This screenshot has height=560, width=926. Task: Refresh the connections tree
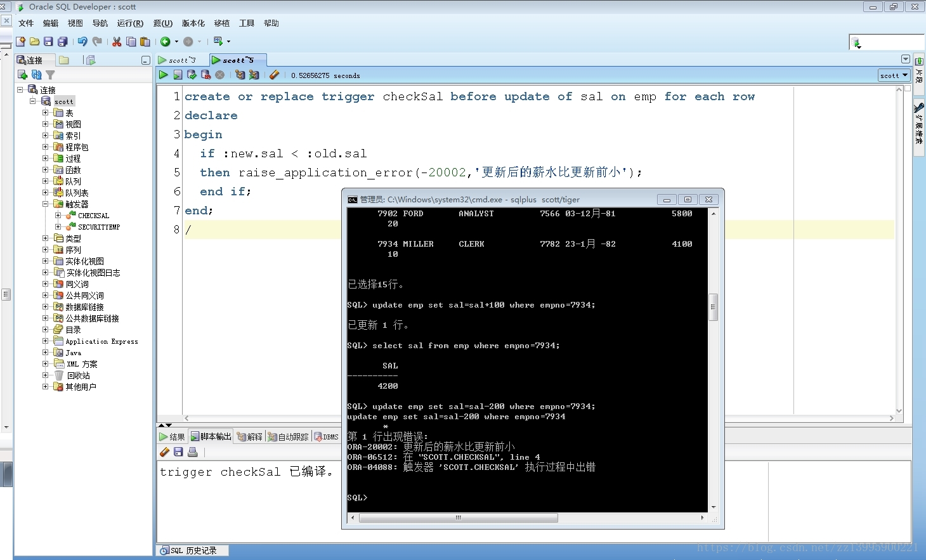pyautogui.click(x=36, y=75)
